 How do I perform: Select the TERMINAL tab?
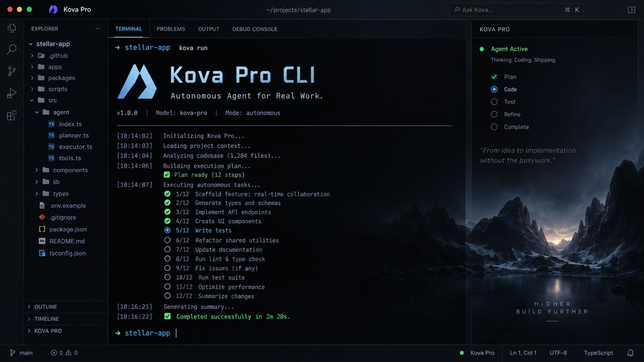129,29
